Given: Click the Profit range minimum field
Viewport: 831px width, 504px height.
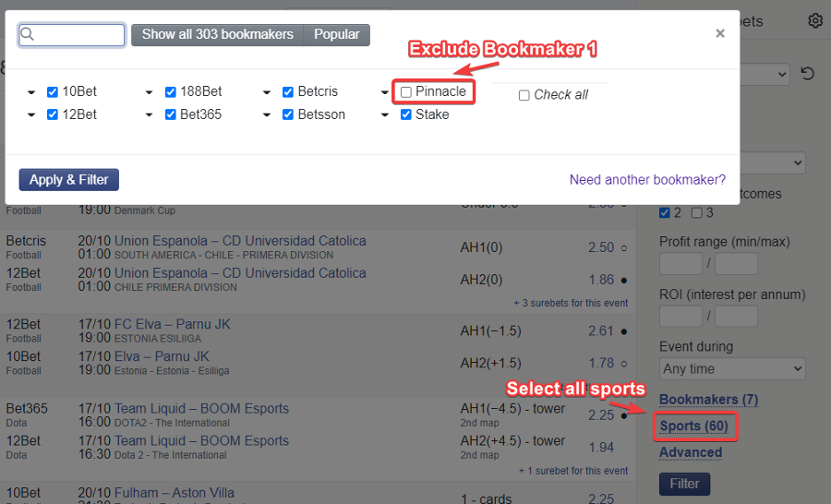Looking at the screenshot, I should pyautogui.click(x=681, y=263).
